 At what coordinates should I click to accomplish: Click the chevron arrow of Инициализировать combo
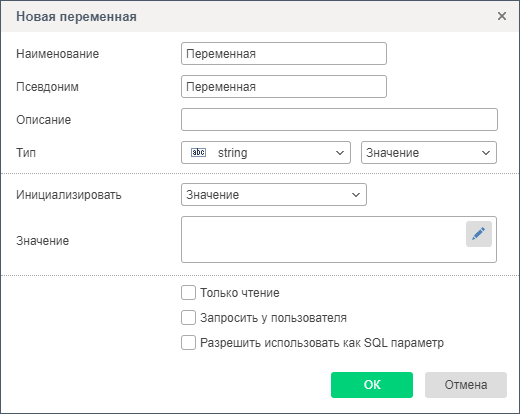pyautogui.click(x=356, y=195)
